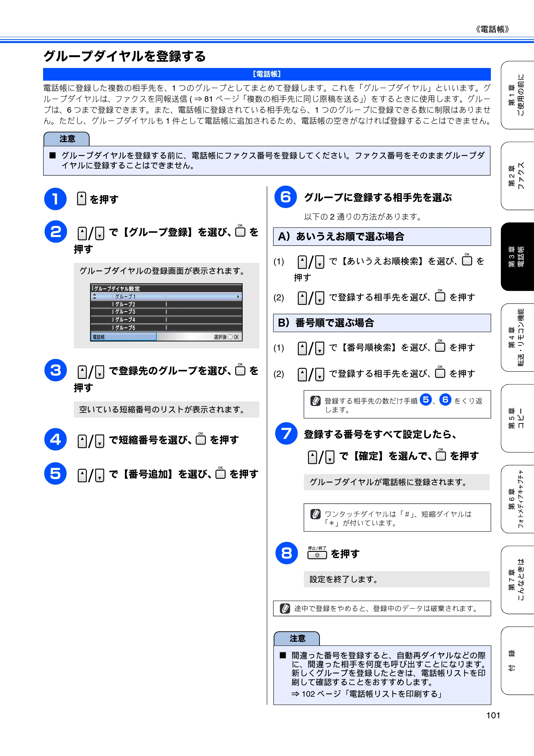
Task: Click the up-arrow key icon in step 1
Action: click(x=81, y=199)
